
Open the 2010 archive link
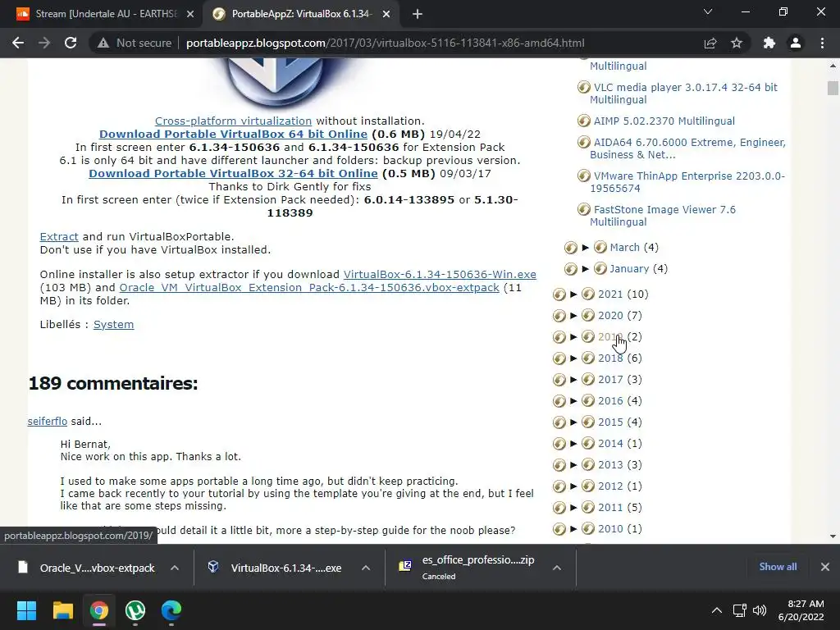click(x=610, y=529)
